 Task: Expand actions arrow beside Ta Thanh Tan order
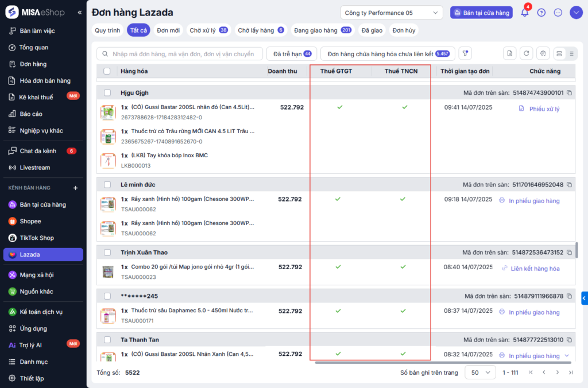[x=567, y=356]
